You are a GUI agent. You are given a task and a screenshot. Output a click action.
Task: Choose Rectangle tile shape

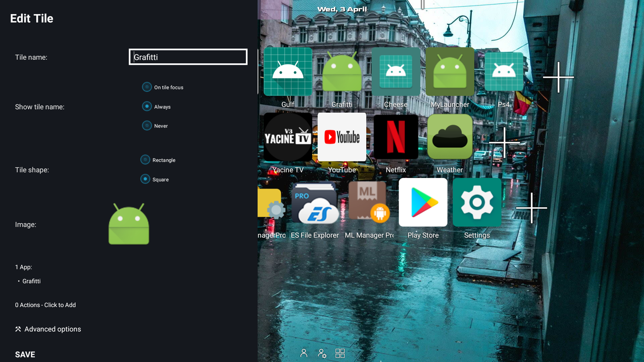coord(158,160)
